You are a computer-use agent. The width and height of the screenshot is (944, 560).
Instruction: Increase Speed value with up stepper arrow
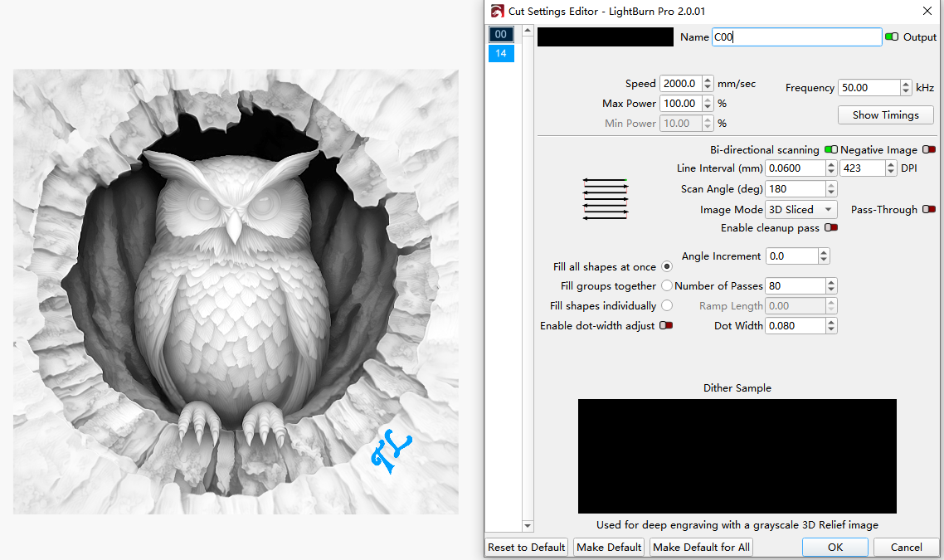708,80
